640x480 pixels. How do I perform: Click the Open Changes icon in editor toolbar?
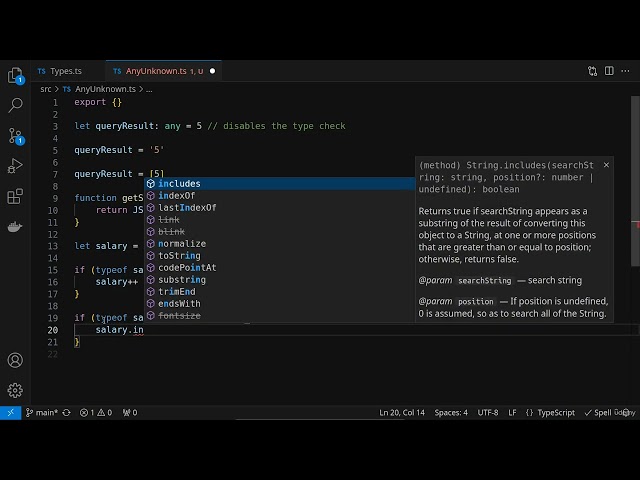[592, 71]
